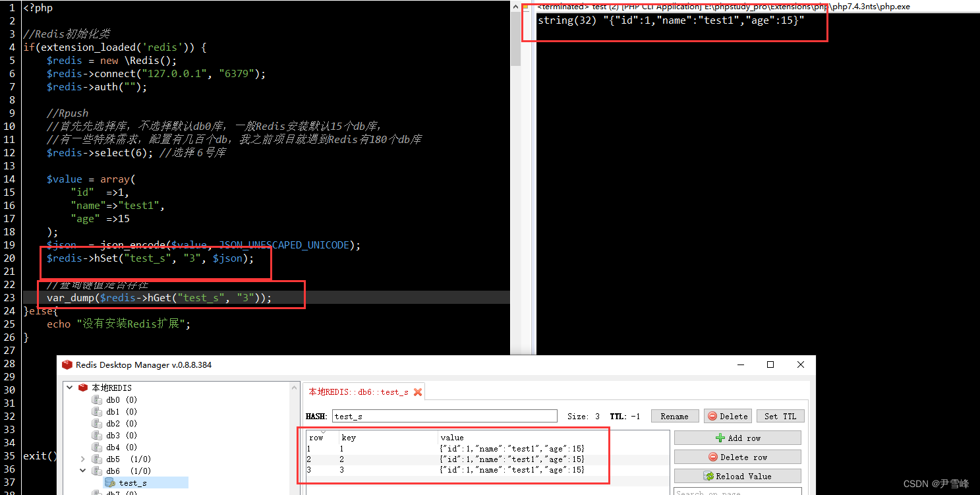Open the Set TTL dialog

point(780,416)
